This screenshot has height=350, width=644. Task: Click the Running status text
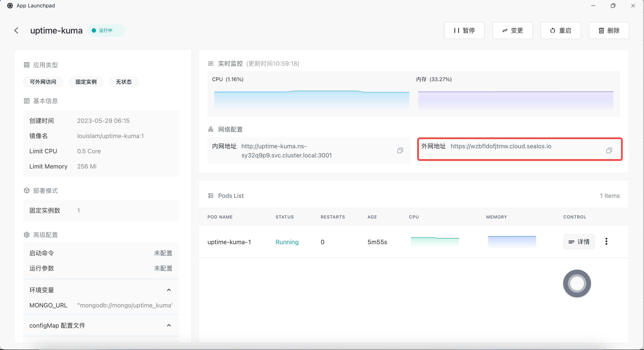[x=287, y=242]
